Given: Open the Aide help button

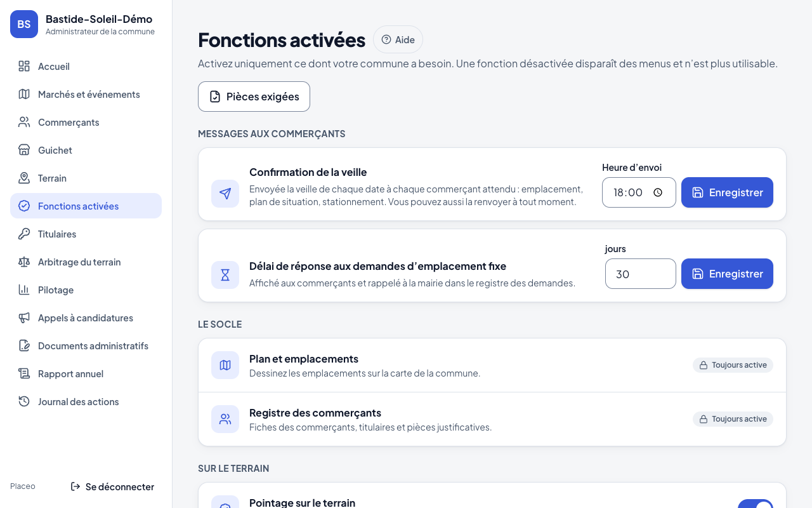Looking at the screenshot, I should pos(398,39).
